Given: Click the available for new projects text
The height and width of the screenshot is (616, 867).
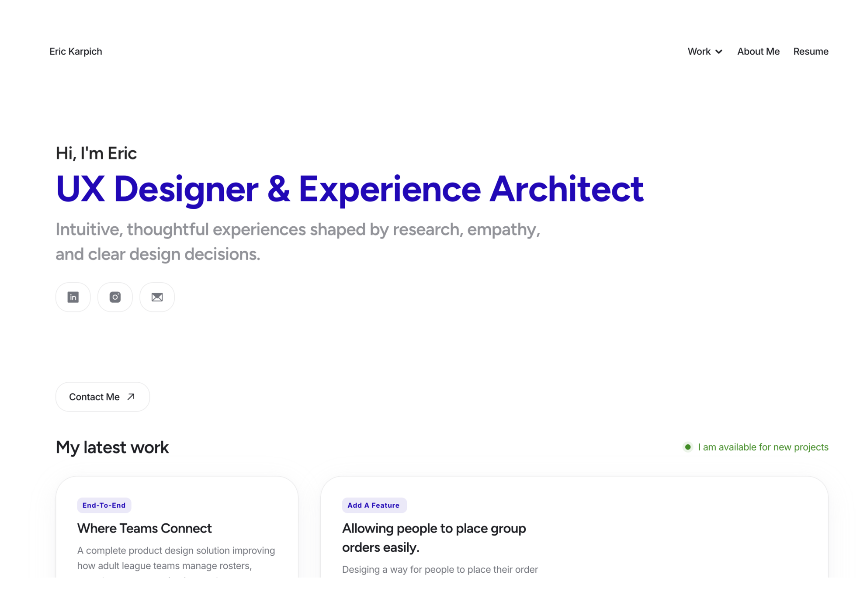Looking at the screenshot, I should 763,447.
